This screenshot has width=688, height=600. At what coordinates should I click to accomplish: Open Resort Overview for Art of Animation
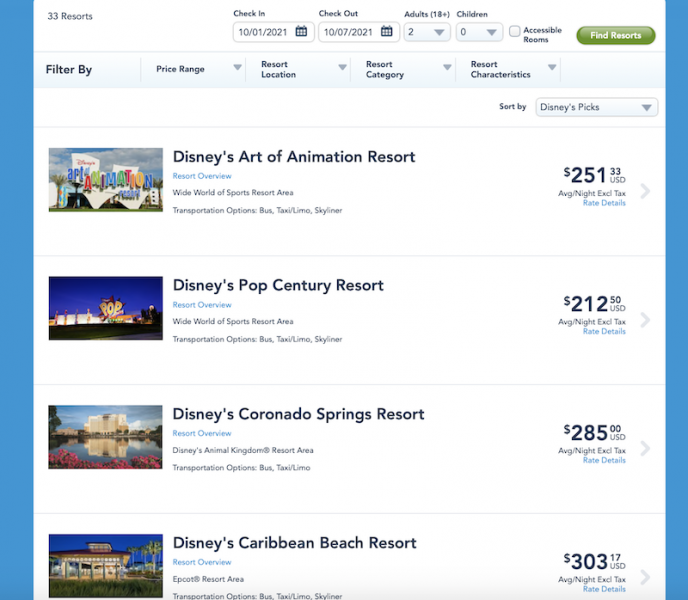[x=202, y=176]
